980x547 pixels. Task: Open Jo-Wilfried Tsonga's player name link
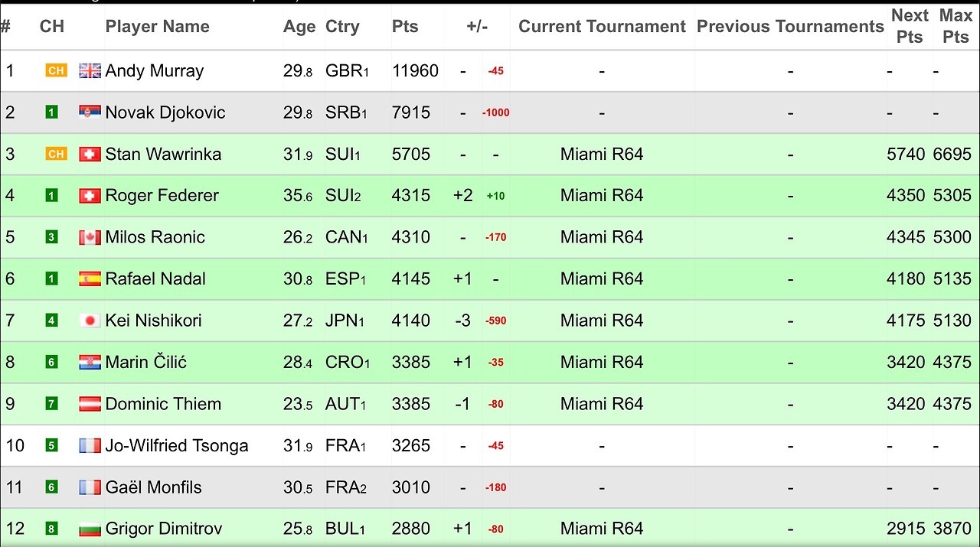pos(177,445)
